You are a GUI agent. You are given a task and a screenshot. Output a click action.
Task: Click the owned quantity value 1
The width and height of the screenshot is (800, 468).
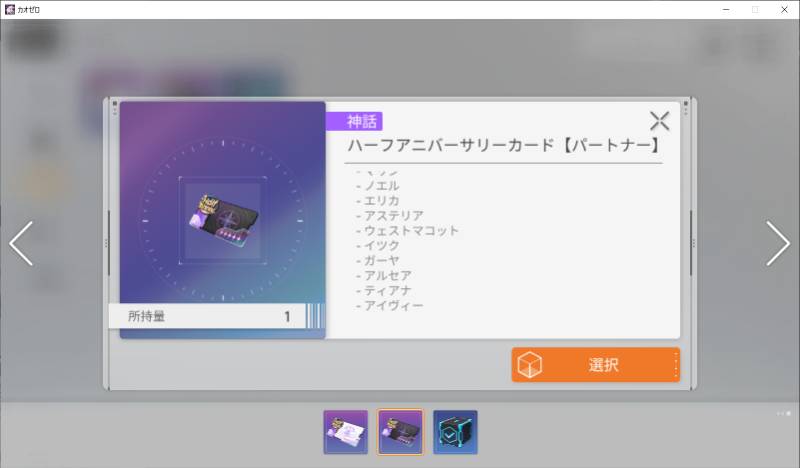pos(287,316)
